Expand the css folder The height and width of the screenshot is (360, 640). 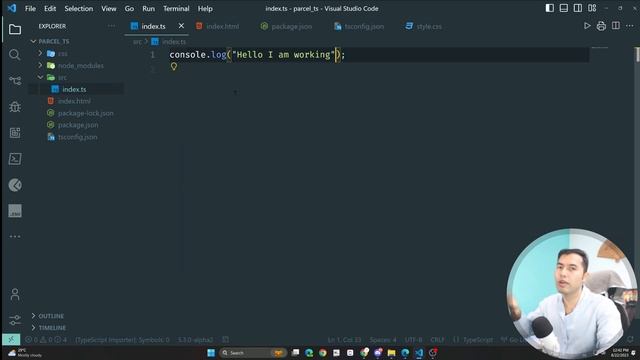click(x=40, y=53)
